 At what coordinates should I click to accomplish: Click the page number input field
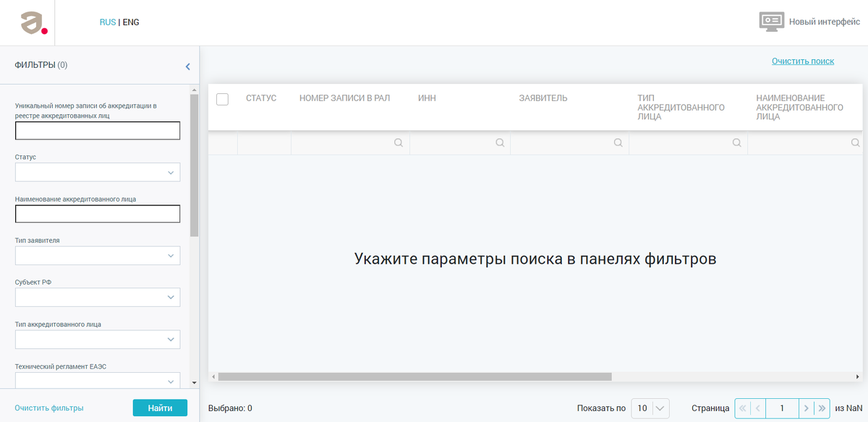[x=781, y=408]
